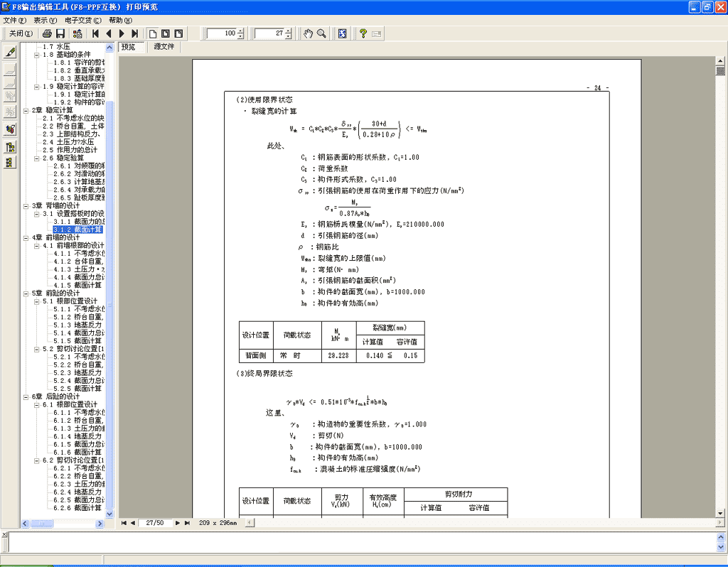Click the print settings icon beside save

[x=77, y=33]
